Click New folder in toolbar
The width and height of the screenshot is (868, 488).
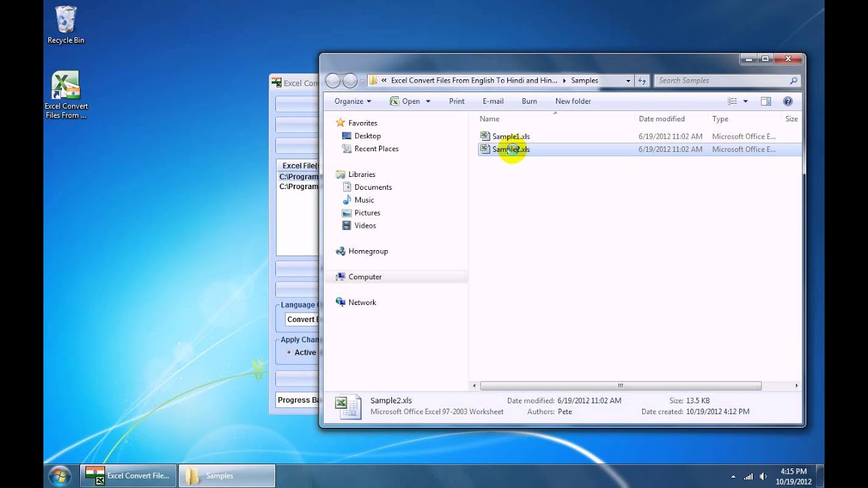573,101
